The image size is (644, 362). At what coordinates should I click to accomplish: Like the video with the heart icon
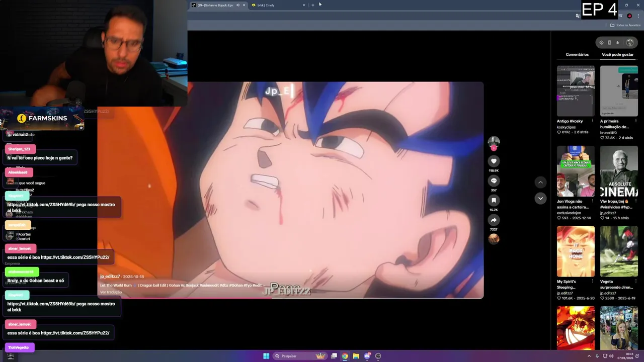tap(494, 161)
